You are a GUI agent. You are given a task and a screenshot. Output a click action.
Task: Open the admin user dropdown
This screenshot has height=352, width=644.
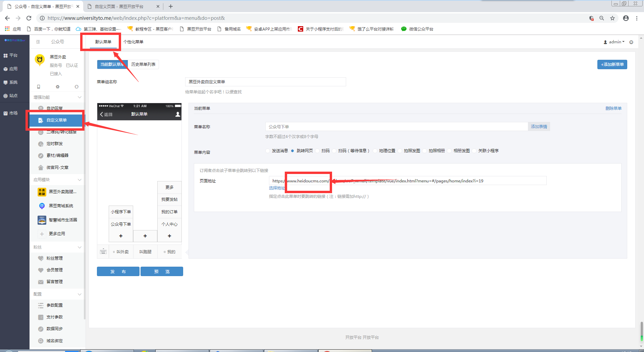point(614,42)
